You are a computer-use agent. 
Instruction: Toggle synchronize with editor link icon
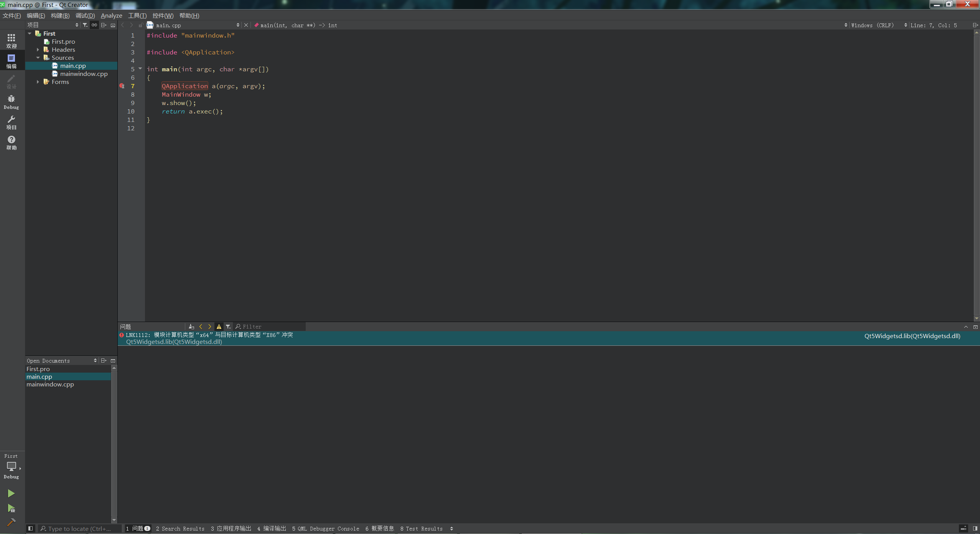[x=94, y=25]
